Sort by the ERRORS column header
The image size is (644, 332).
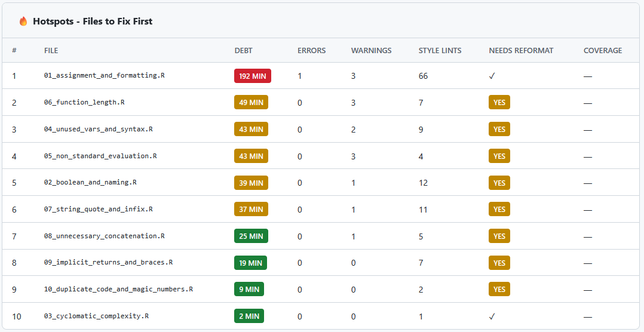[x=311, y=51]
